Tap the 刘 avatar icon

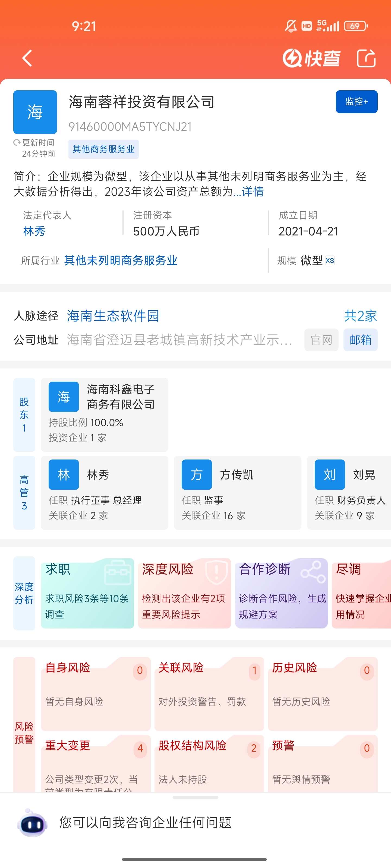tap(330, 474)
